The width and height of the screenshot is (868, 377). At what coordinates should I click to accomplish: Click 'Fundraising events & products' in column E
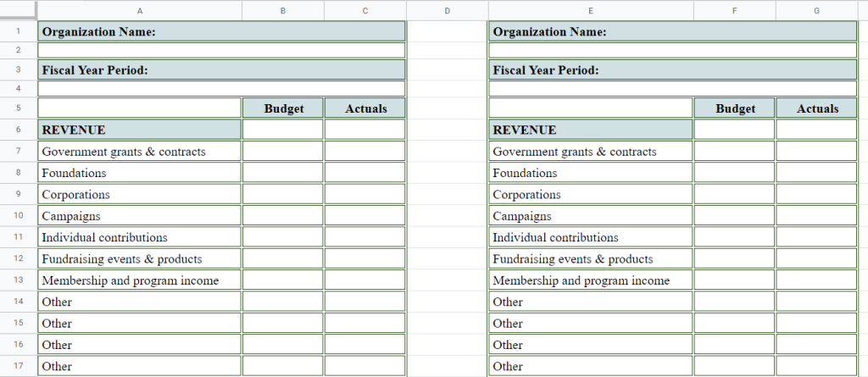coord(591,258)
